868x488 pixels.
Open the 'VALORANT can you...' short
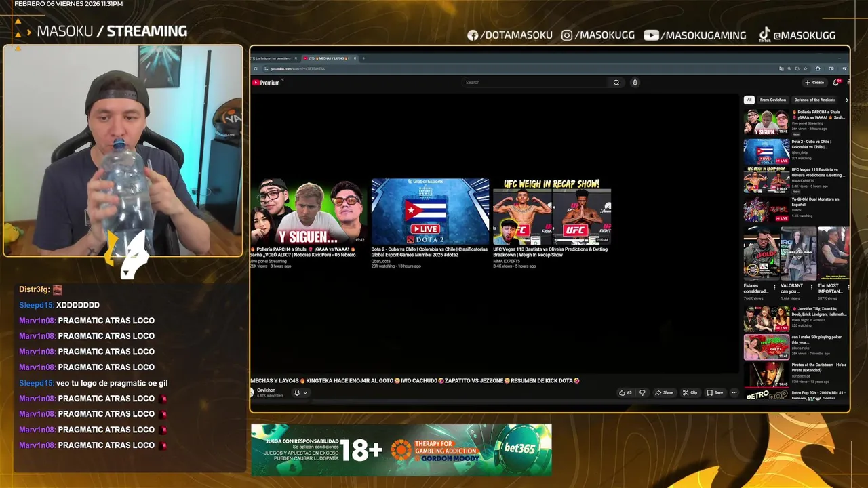(798, 263)
